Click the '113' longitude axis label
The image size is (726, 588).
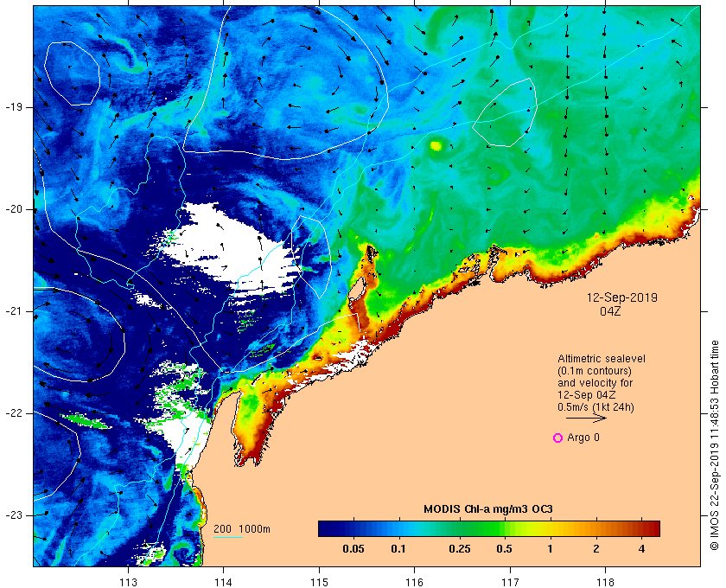[128, 583]
